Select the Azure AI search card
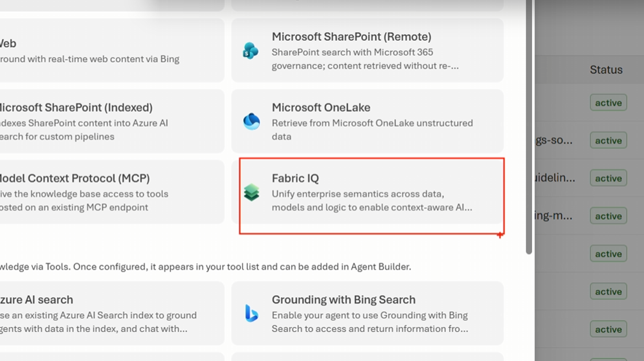Viewport: 644px width, 361px height. point(110,314)
